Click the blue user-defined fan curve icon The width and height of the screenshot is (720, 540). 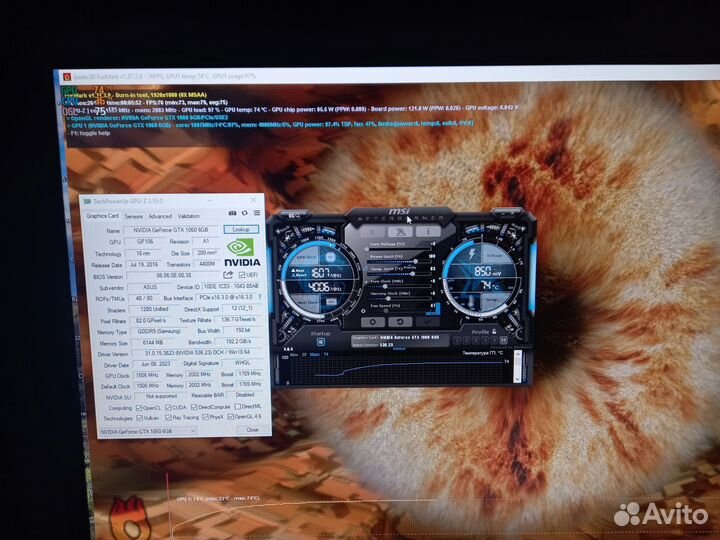click(x=433, y=309)
